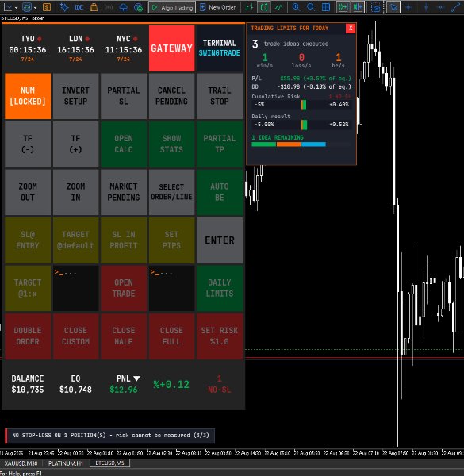The image size is (464, 476).
Task: Toggle the TRAIL STOP button
Action: point(220,96)
